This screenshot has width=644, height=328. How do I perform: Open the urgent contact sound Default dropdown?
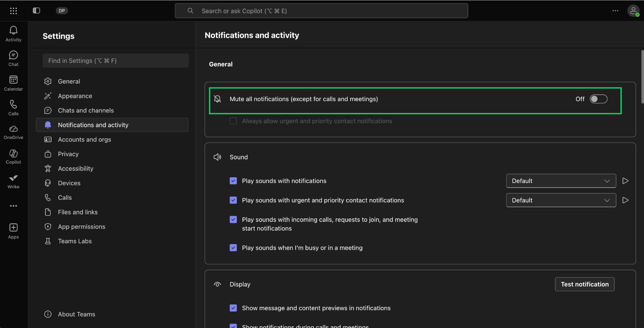click(x=561, y=200)
